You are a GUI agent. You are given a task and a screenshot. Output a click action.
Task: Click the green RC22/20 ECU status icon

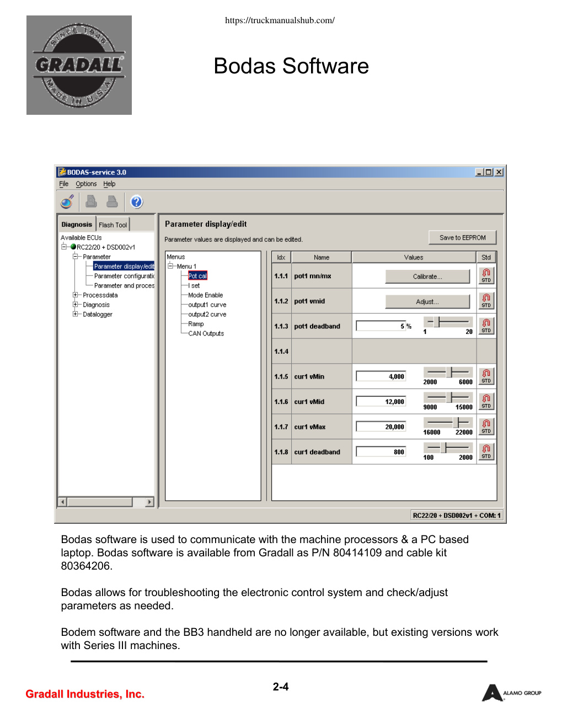tap(73, 247)
